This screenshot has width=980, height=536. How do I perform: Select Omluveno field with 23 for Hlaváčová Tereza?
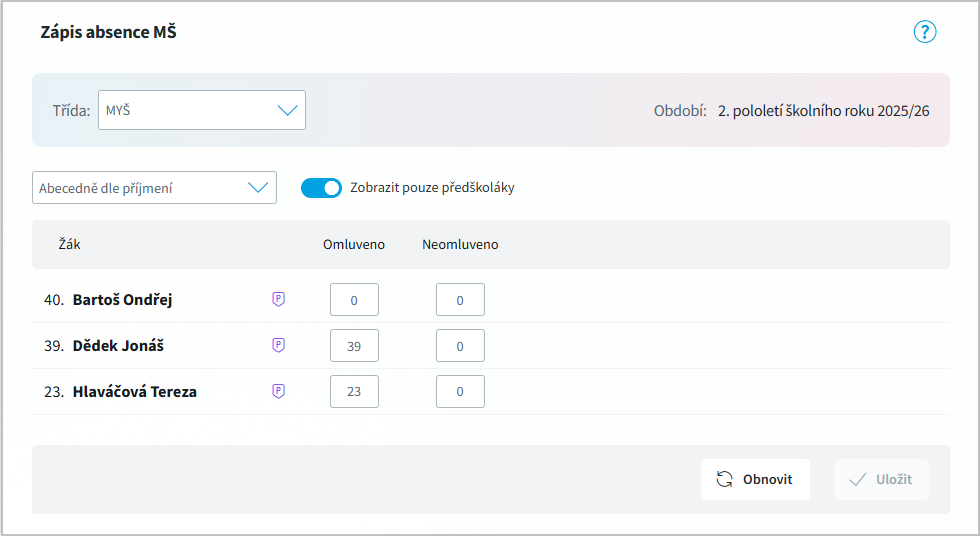[354, 392]
